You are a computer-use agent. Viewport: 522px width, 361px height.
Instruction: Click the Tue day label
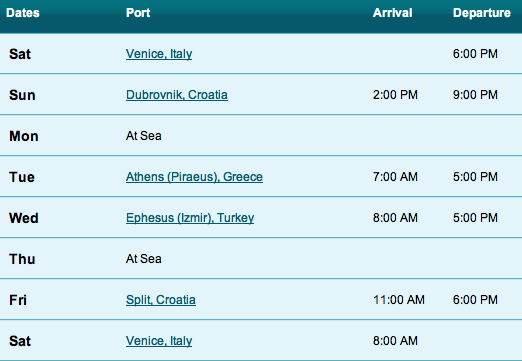(x=22, y=177)
